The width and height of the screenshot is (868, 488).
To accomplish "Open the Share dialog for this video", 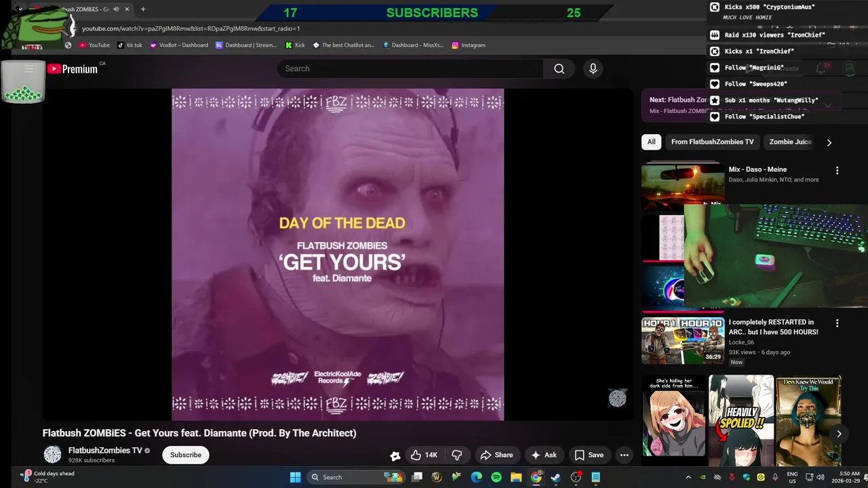I will tap(497, 455).
